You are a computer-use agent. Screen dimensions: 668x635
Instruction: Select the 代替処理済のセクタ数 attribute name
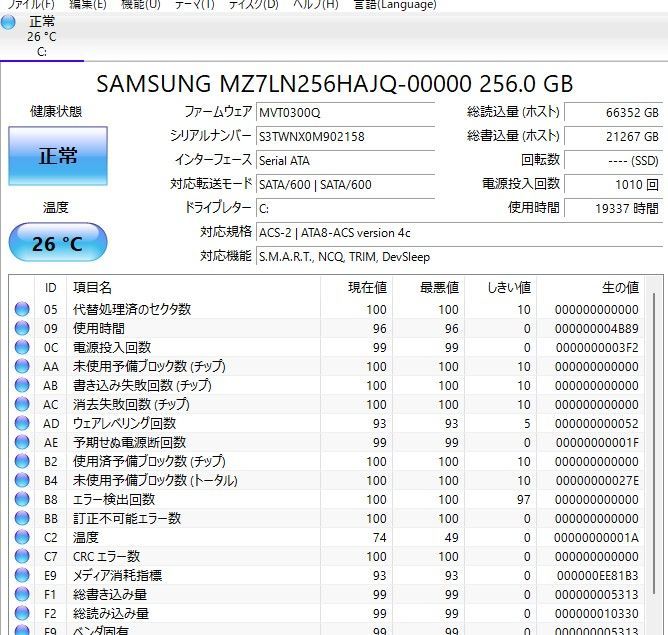coord(132,309)
